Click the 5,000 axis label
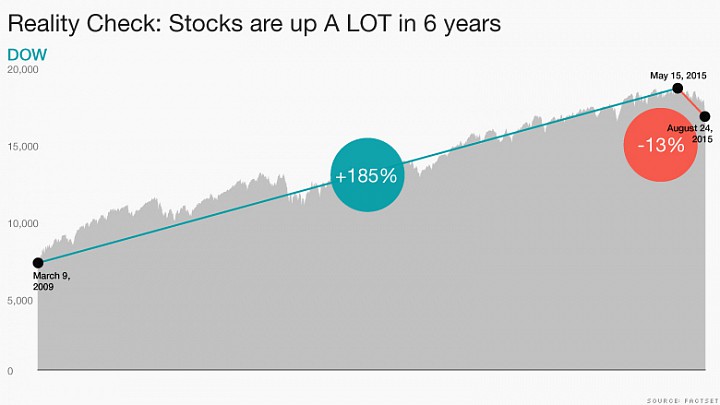 20,301
